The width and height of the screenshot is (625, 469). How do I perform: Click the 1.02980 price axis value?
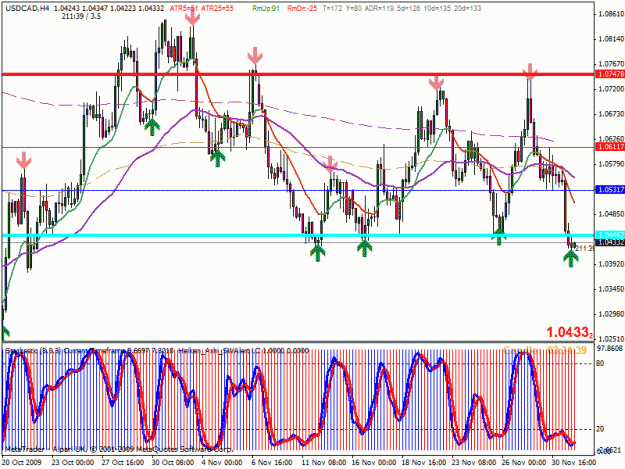click(x=611, y=314)
